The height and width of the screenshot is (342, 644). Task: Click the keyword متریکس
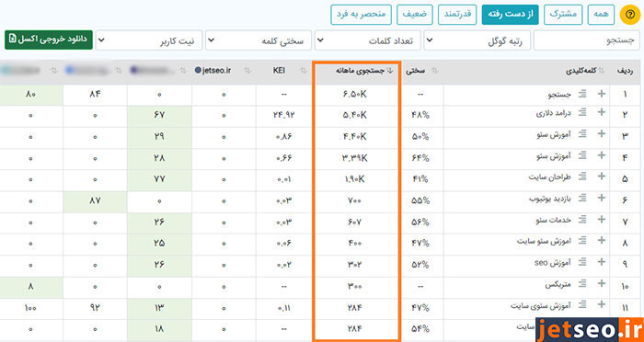[x=558, y=284]
